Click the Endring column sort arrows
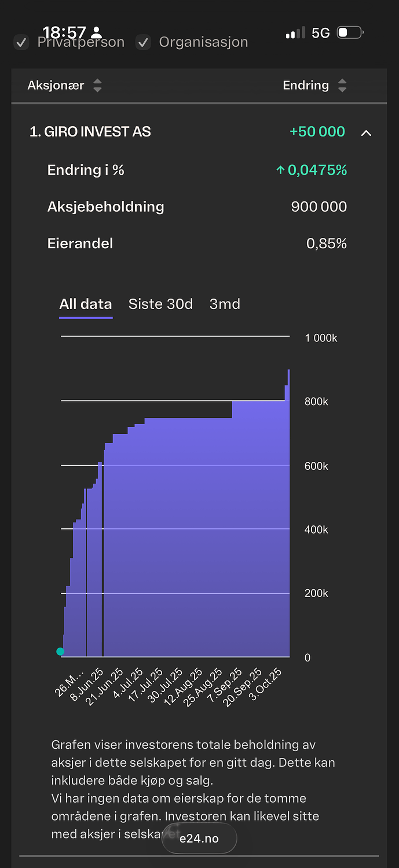 click(342, 86)
